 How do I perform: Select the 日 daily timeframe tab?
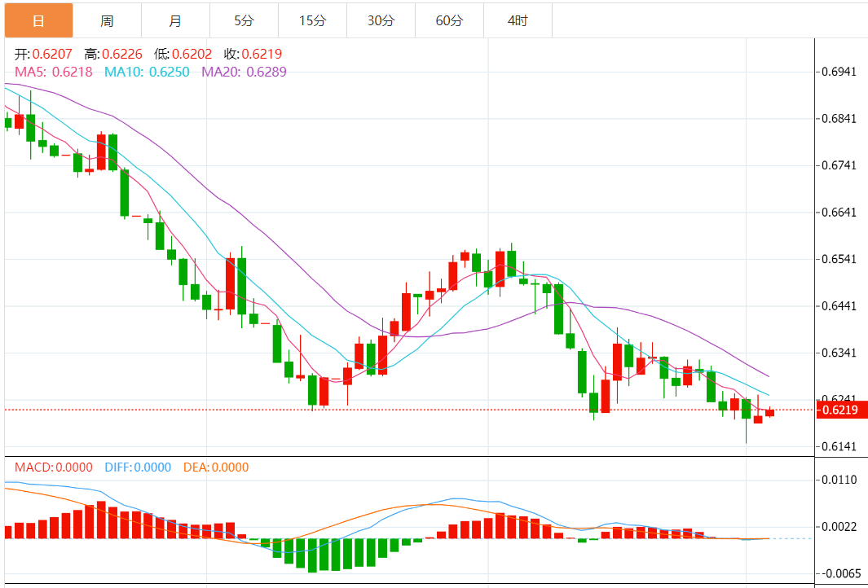[x=39, y=20]
